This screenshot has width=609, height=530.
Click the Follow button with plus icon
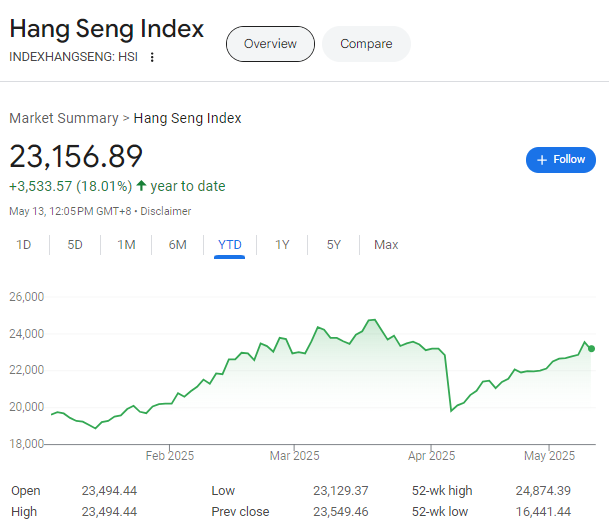561,160
